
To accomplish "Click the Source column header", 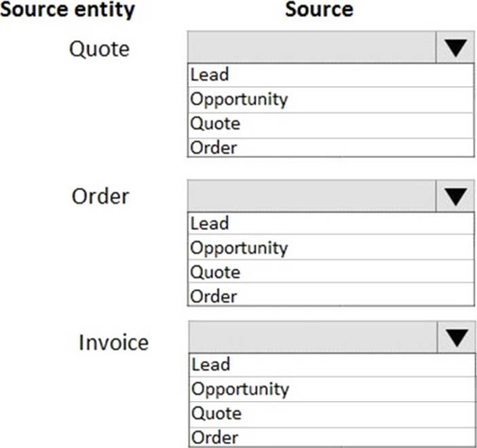I will point(319,10).
